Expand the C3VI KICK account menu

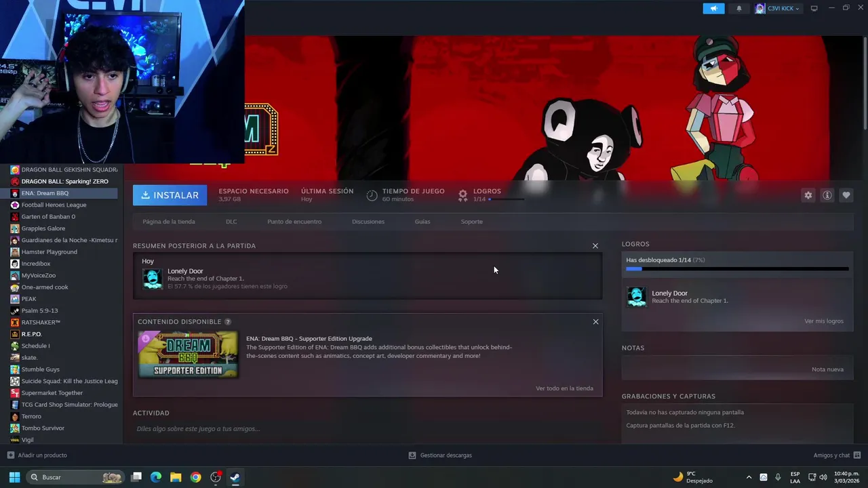pos(778,8)
